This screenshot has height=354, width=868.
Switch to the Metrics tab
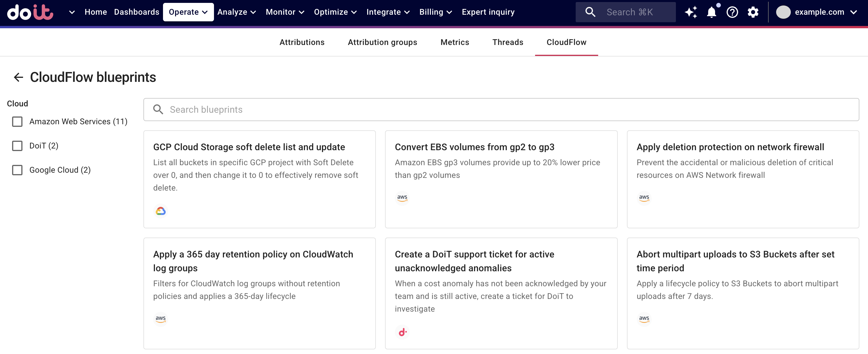coord(454,42)
